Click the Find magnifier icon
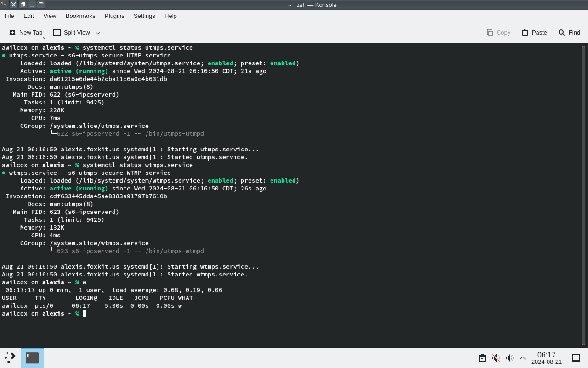 point(561,33)
